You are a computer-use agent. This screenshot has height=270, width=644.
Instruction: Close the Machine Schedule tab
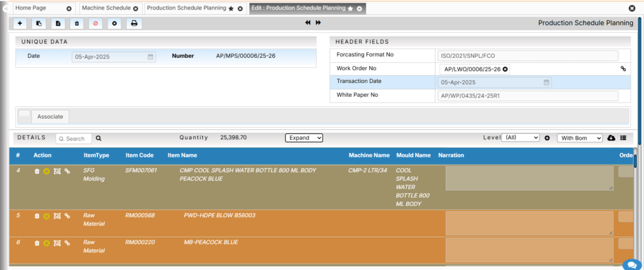tap(136, 9)
